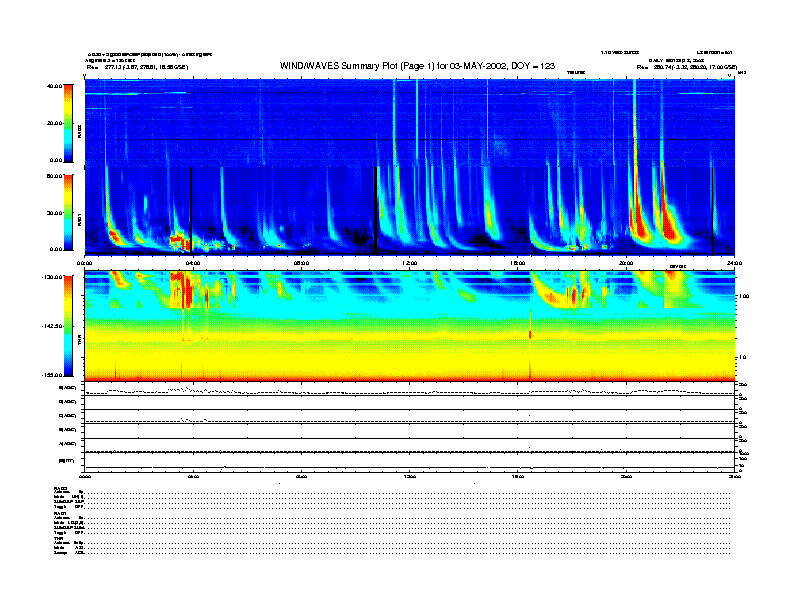The image size is (792, 612).
Task: Click the 12:00 label under RAD1 spectrogram
Action: tap(410, 263)
